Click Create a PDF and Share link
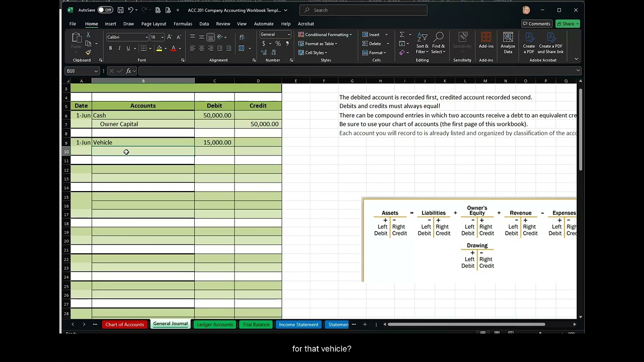This screenshot has height=362, width=644. click(550, 43)
